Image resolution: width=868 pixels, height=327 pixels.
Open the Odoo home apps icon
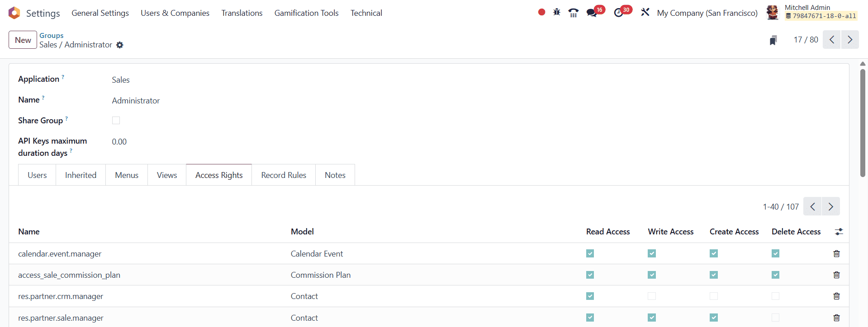pyautogui.click(x=14, y=13)
